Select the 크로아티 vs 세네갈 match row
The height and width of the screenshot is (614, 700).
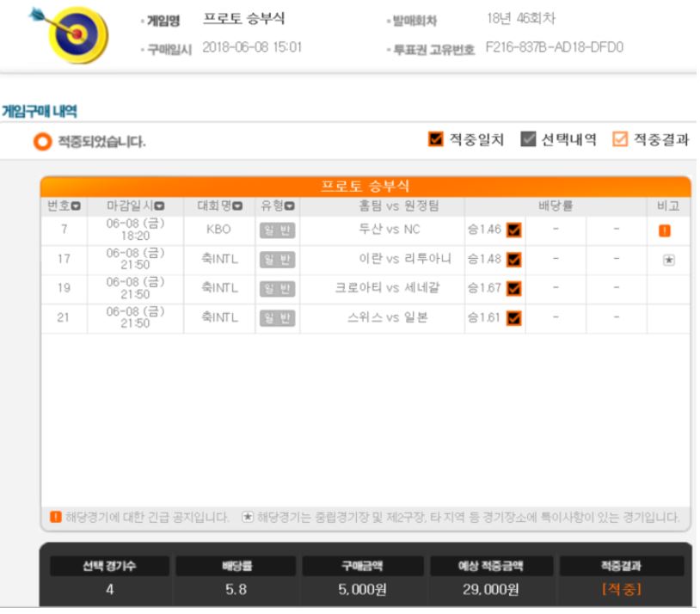click(x=365, y=289)
